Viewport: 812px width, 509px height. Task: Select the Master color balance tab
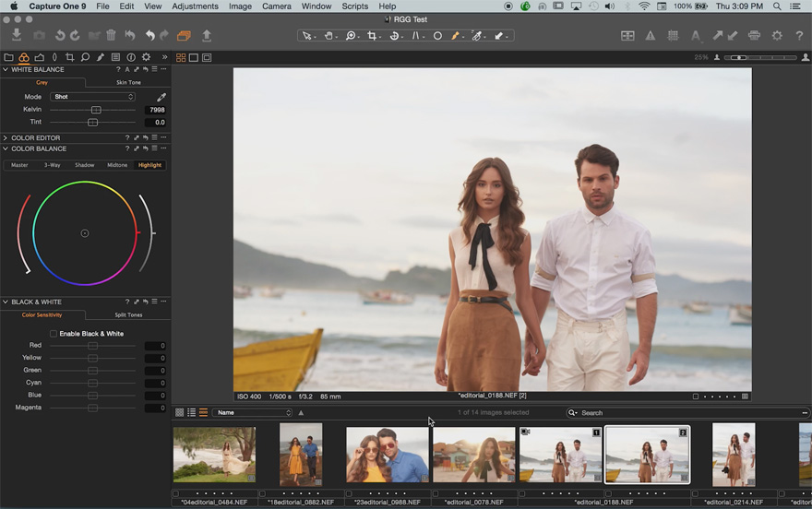pyautogui.click(x=19, y=165)
